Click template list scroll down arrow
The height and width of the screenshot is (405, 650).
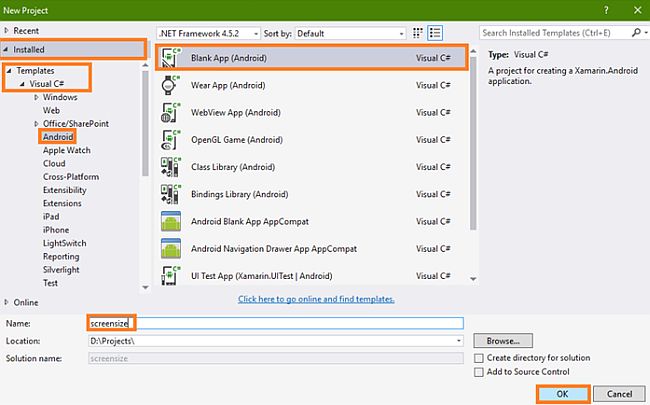coord(473,279)
